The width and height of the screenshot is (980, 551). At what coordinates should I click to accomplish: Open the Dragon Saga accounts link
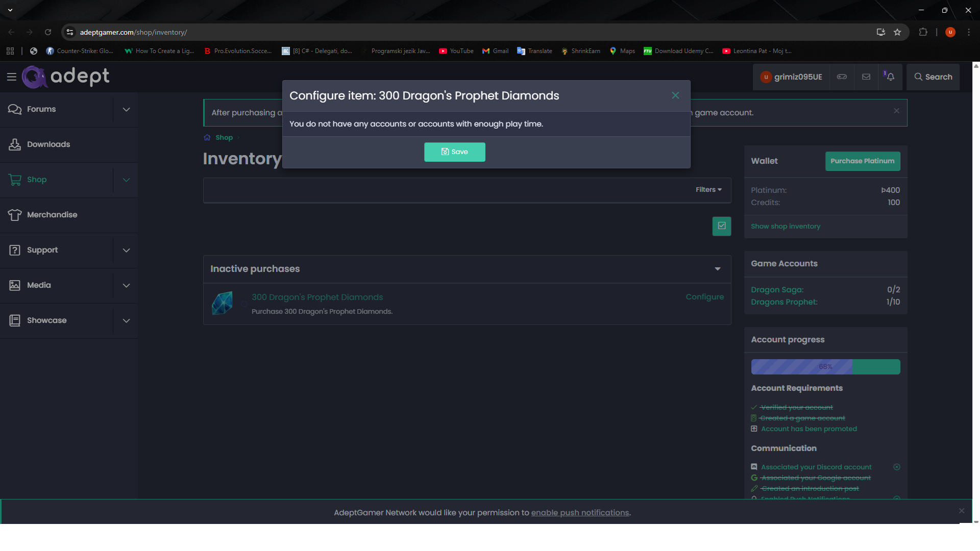coord(777,290)
